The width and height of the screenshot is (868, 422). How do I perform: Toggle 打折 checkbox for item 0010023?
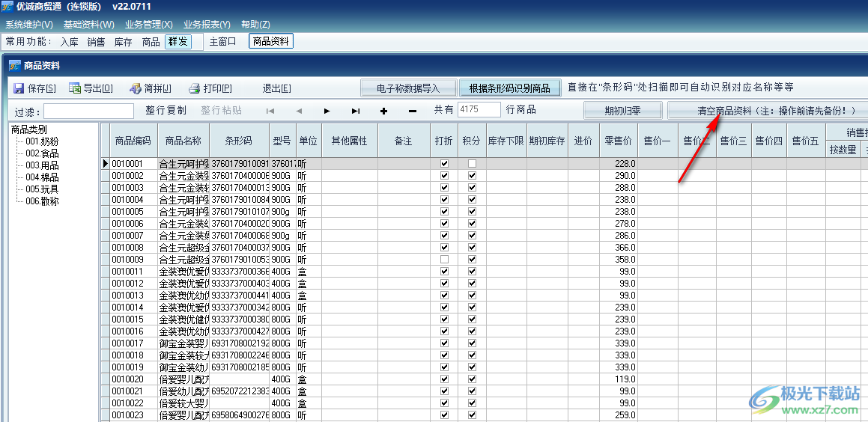[444, 415]
